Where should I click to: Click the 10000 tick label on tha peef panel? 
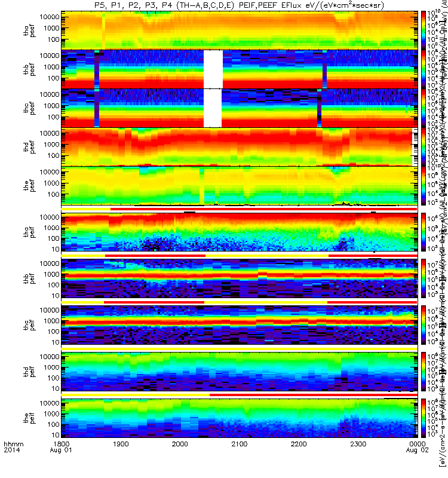click(x=50, y=17)
